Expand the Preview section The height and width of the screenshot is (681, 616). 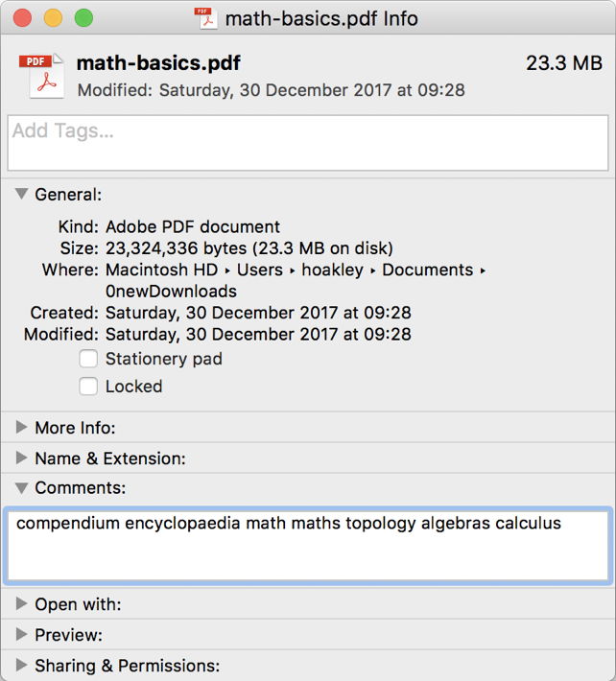pos(21,635)
